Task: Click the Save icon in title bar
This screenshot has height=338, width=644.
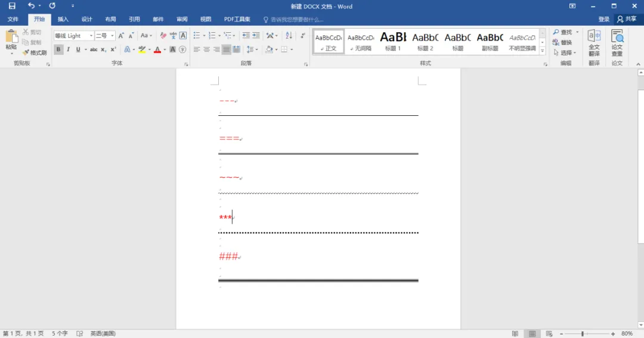Action: click(12, 6)
